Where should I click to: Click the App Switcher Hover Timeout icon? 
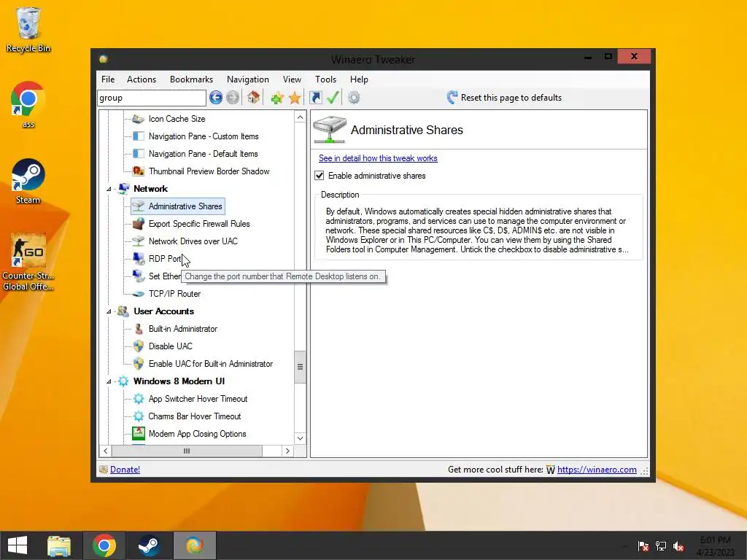point(138,399)
